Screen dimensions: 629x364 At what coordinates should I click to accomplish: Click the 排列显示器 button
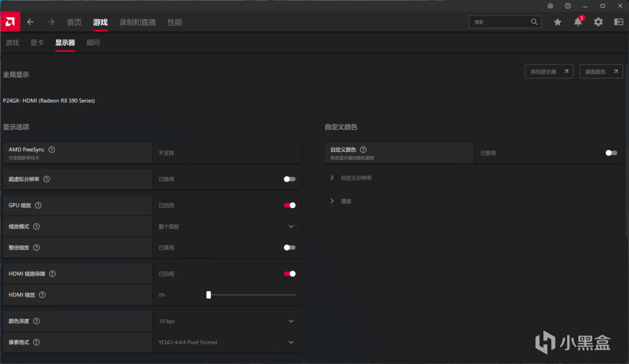(x=549, y=72)
